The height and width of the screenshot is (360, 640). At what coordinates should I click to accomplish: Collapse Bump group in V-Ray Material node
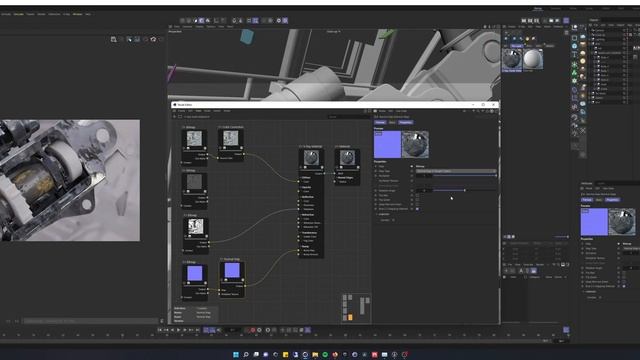300,247
